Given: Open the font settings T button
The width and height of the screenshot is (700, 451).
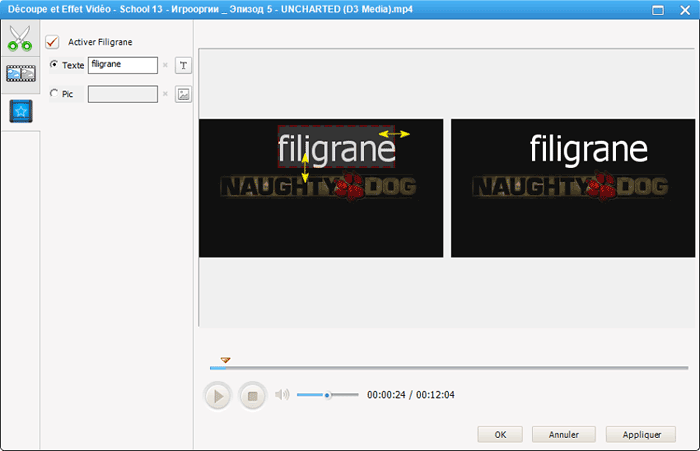Looking at the screenshot, I should point(183,66).
